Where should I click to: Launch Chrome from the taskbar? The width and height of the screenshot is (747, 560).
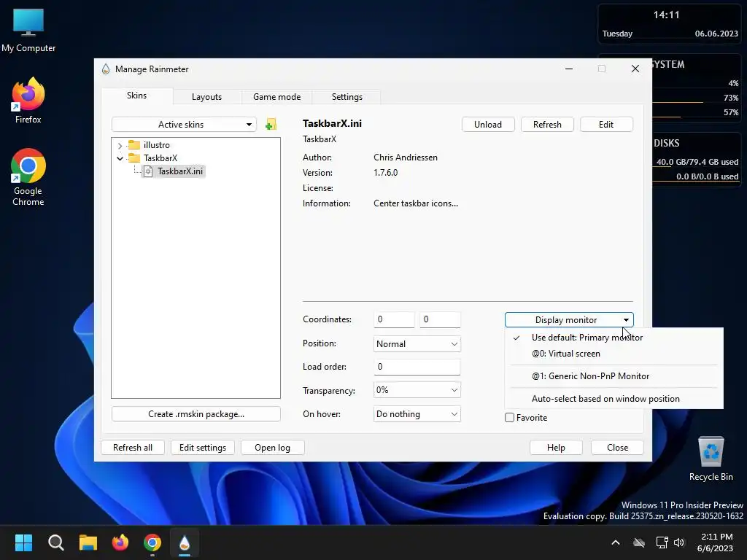point(152,542)
